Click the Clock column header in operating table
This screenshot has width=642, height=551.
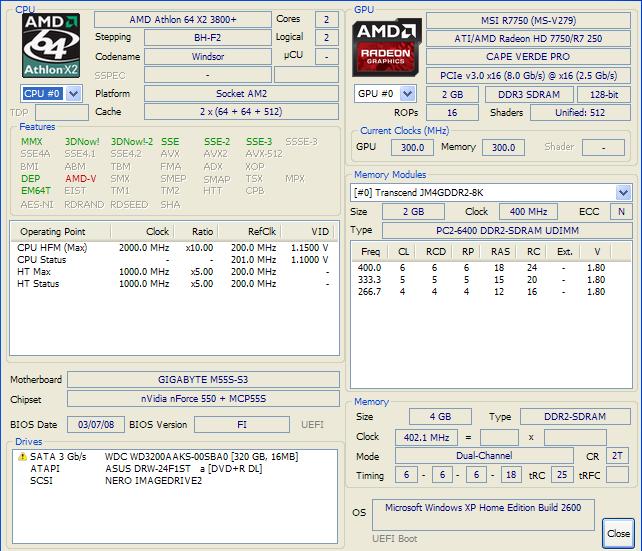[x=142, y=232]
